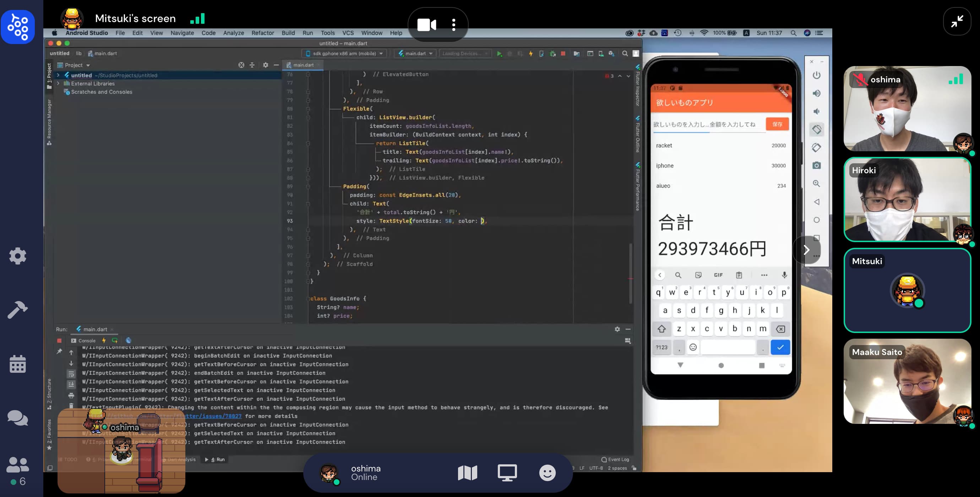Toggle the Gather minimap icon
The height and width of the screenshot is (497, 980).
click(x=467, y=473)
